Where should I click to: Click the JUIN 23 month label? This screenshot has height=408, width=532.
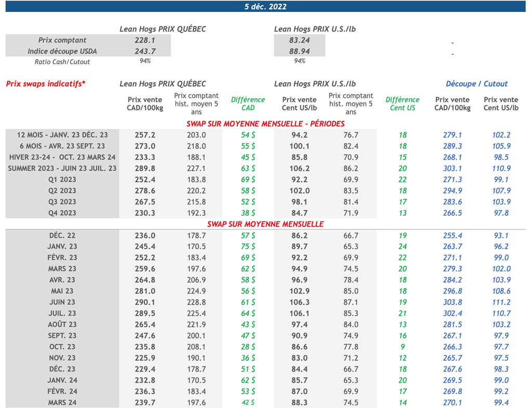[62, 302]
